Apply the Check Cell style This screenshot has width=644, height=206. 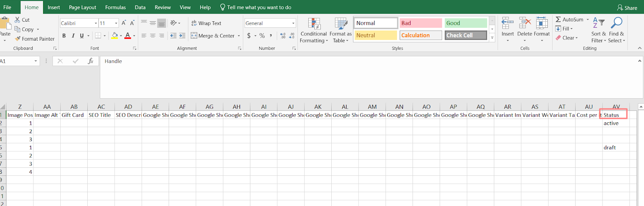point(466,35)
